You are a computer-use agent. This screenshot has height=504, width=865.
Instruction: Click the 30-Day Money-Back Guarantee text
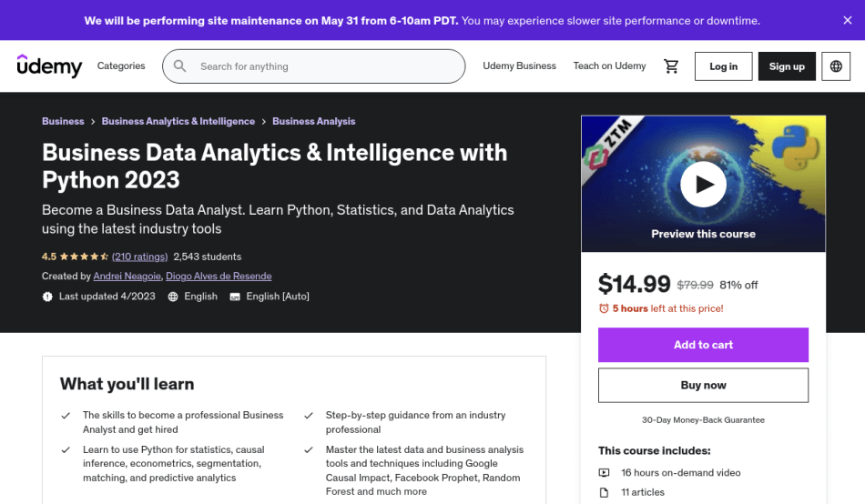pyautogui.click(x=703, y=420)
